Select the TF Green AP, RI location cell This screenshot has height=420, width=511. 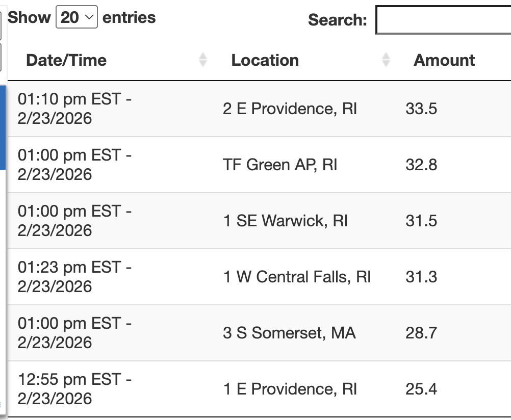280,165
